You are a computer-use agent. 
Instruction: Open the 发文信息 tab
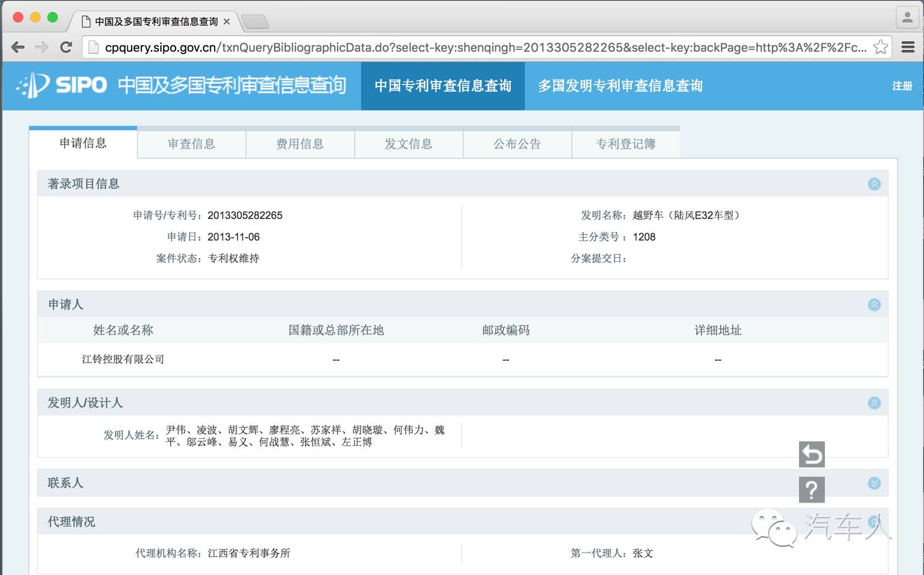click(x=408, y=144)
